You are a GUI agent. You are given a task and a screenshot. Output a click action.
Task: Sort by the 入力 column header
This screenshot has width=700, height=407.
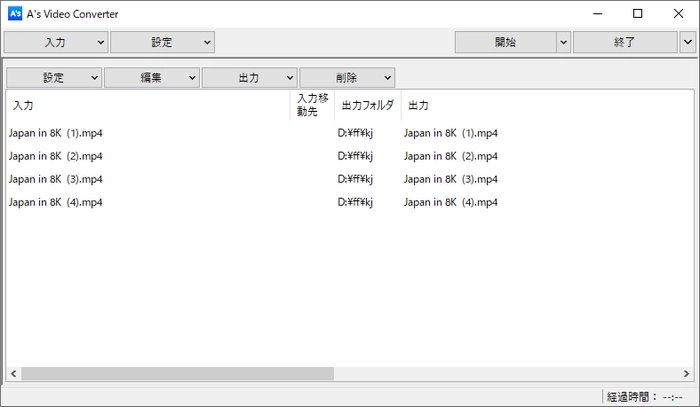click(148, 105)
